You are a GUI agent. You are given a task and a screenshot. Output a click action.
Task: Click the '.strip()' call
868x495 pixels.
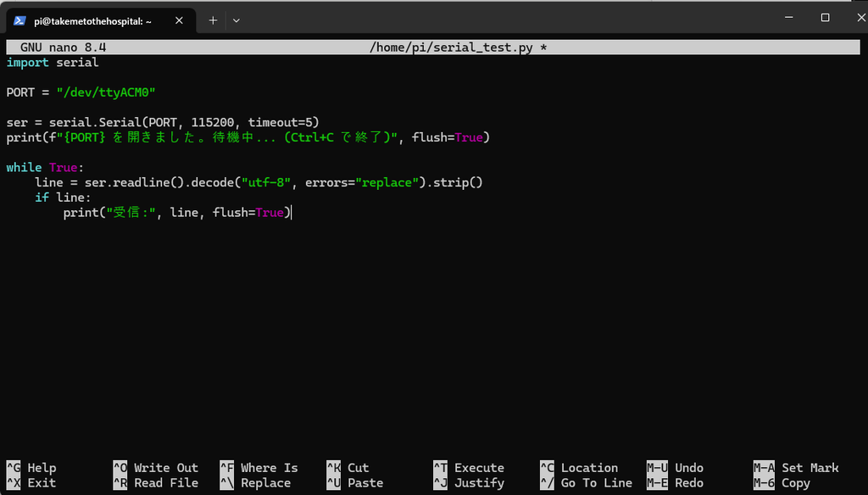click(x=454, y=182)
